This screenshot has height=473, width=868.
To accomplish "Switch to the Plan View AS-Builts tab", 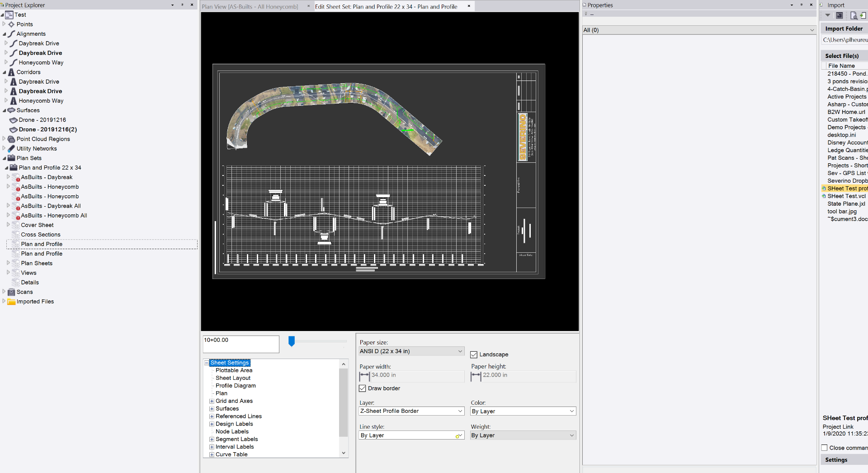I will pos(251,6).
